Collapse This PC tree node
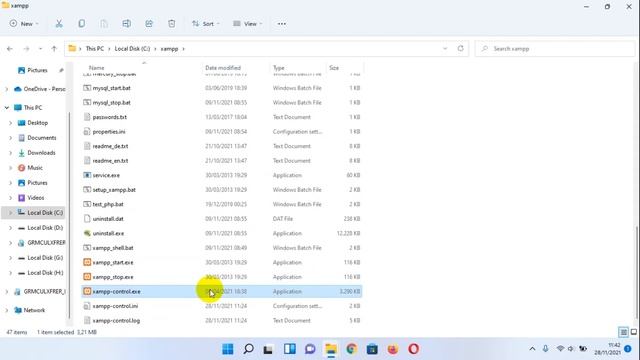 [7, 108]
